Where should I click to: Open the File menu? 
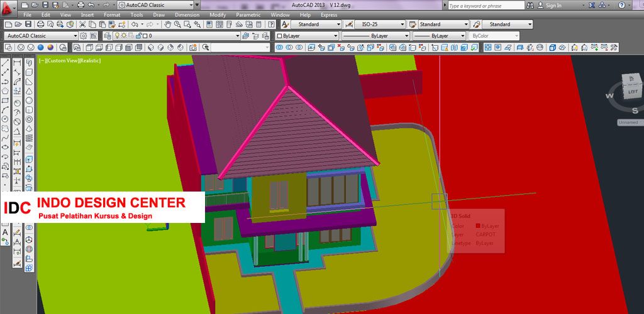(28, 14)
